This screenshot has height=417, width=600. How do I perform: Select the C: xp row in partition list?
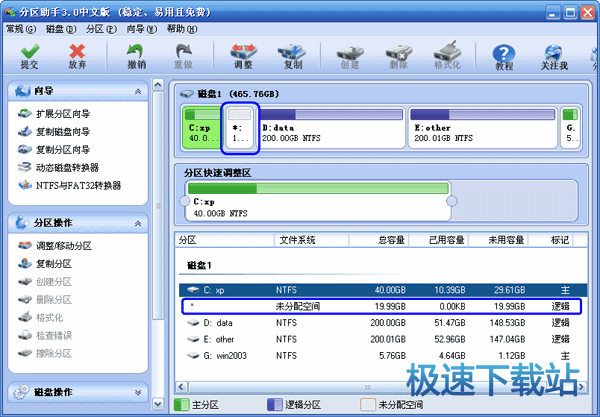tap(383, 290)
